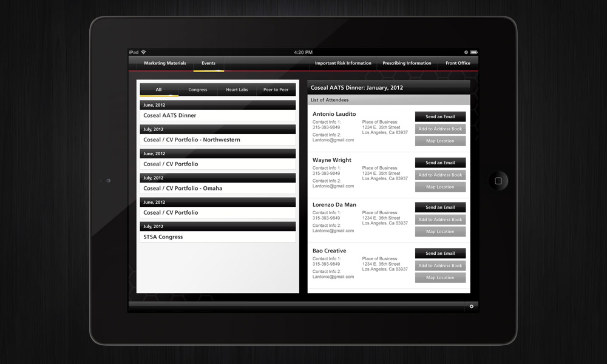The width and height of the screenshot is (607, 364).
Task: Open Prescribing Information tab
Action: 407,63
